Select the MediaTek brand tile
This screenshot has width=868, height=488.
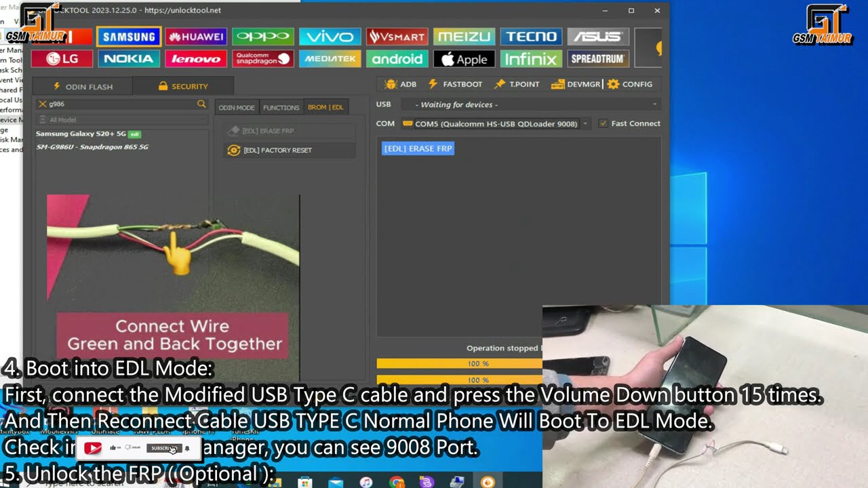click(x=330, y=59)
